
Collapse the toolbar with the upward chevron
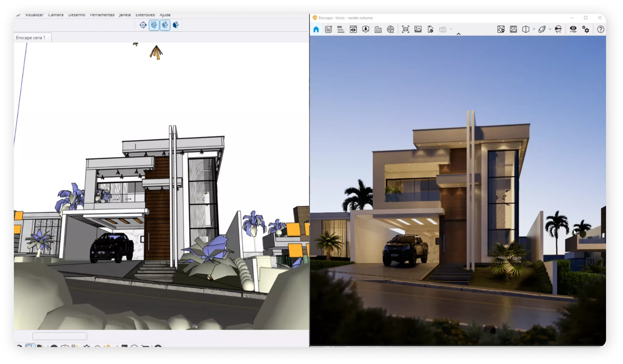point(459,34)
